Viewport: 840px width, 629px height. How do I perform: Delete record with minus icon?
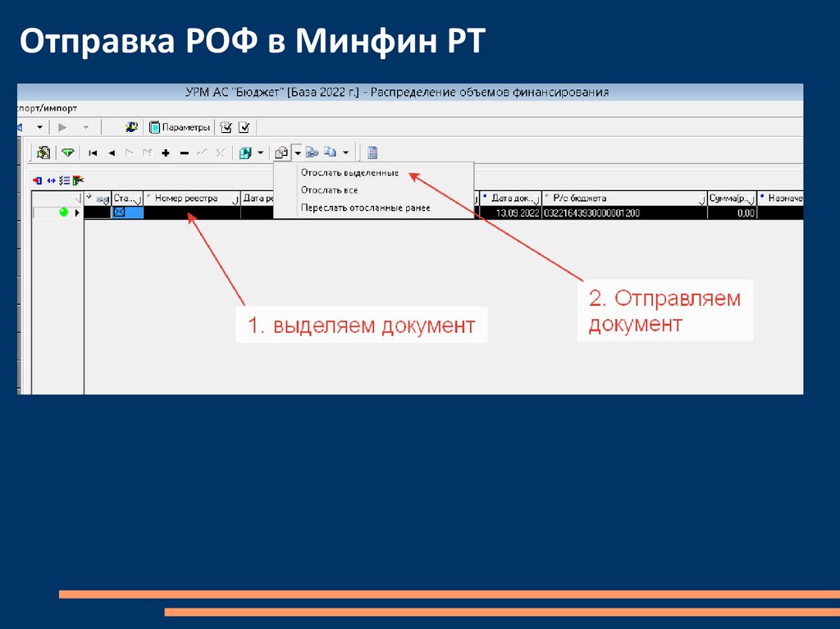click(185, 153)
